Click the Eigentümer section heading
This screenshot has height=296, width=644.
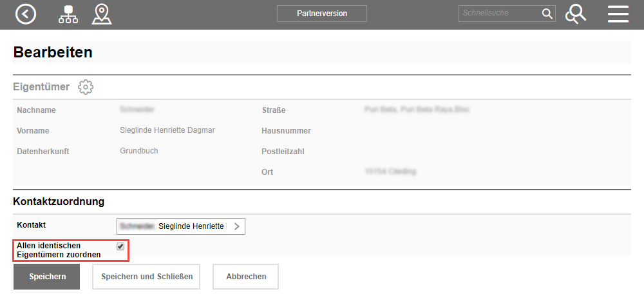pos(41,87)
